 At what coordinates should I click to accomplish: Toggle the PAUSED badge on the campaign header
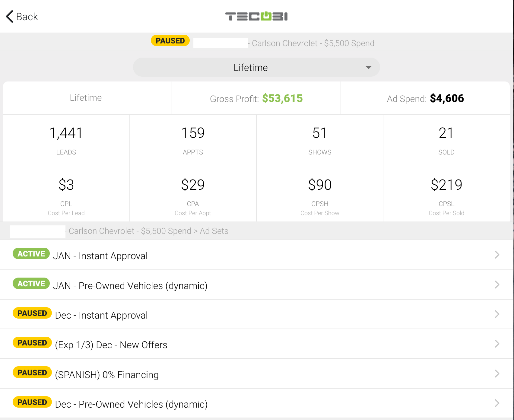click(x=170, y=40)
